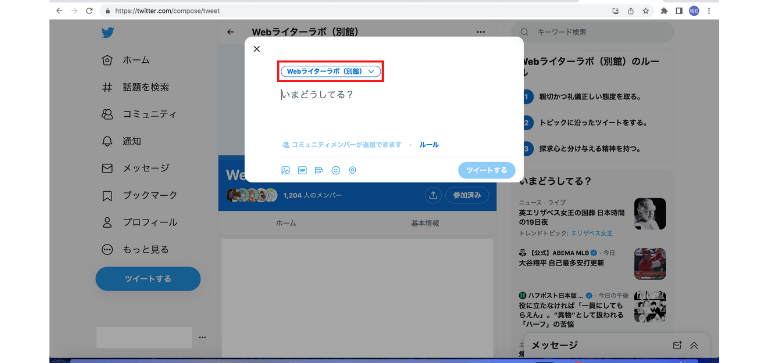Click もっと見る in the sidebar

pyautogui.click(x=135, y=249)
